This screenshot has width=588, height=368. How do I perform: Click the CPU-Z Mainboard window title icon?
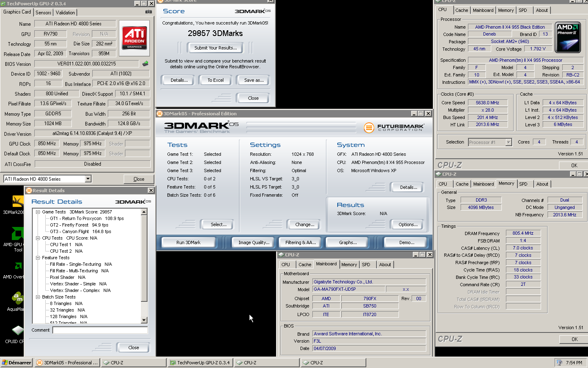tap(281, 255)
